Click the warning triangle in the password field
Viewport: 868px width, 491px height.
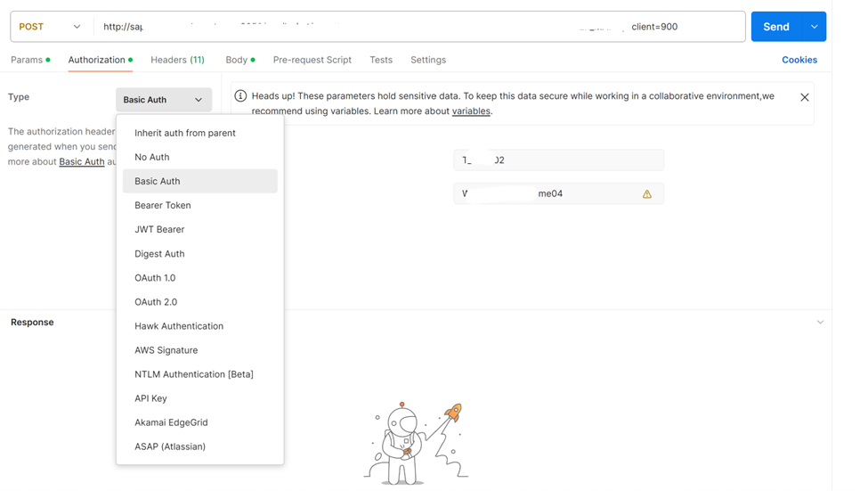click(646, 194)
